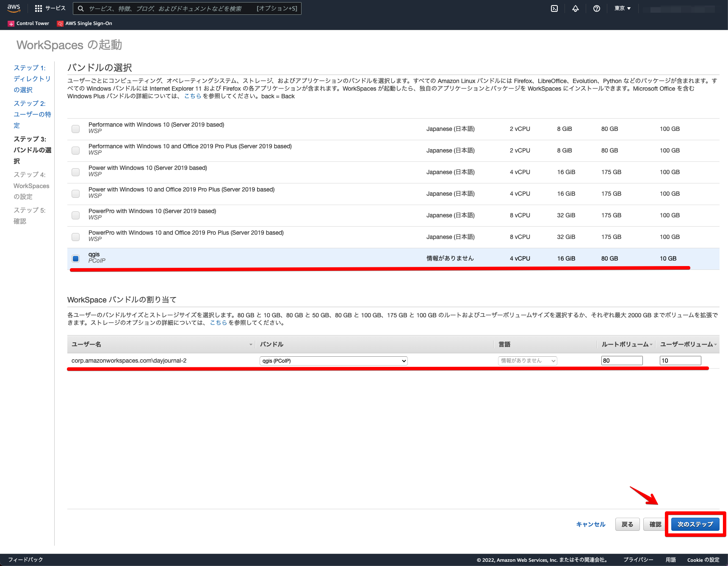Viewport: 728px width, 566px height.
Task: Open the 言語 dropdown for dayjournal-2
Action: [x=527, y=361]
